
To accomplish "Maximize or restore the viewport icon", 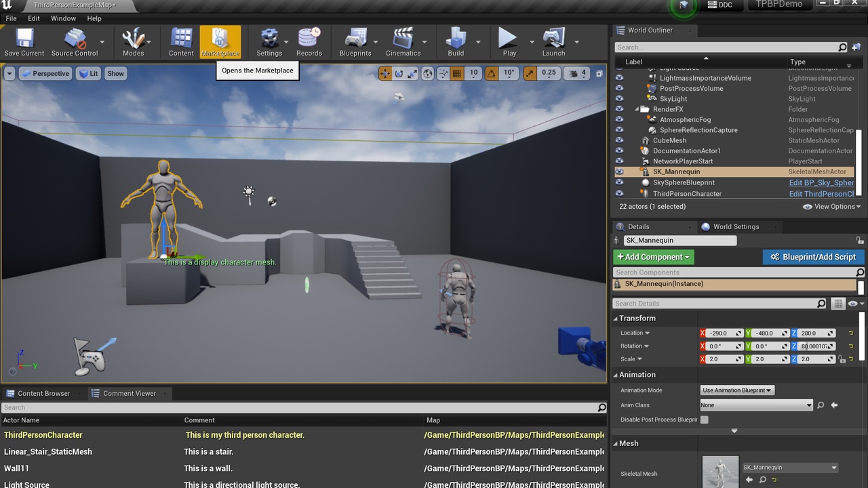I will tap(599, 73).
